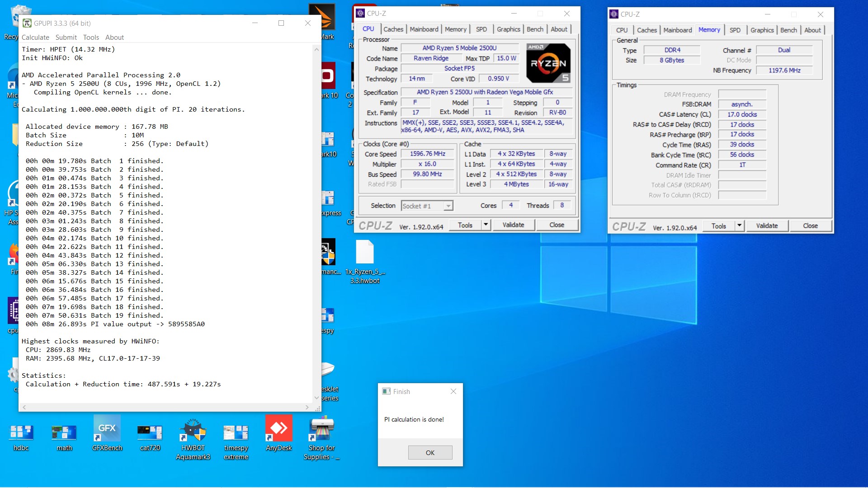This screenshot has width=868, height=488.
Task: Open About tab in left CPU-Z window
Action: click(559, 29)
